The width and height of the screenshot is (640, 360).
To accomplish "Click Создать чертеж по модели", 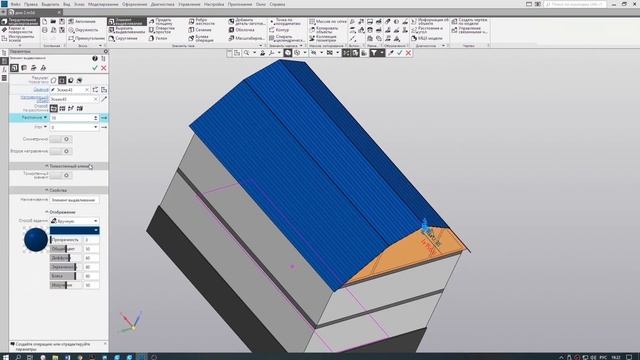I will (469, 22).
